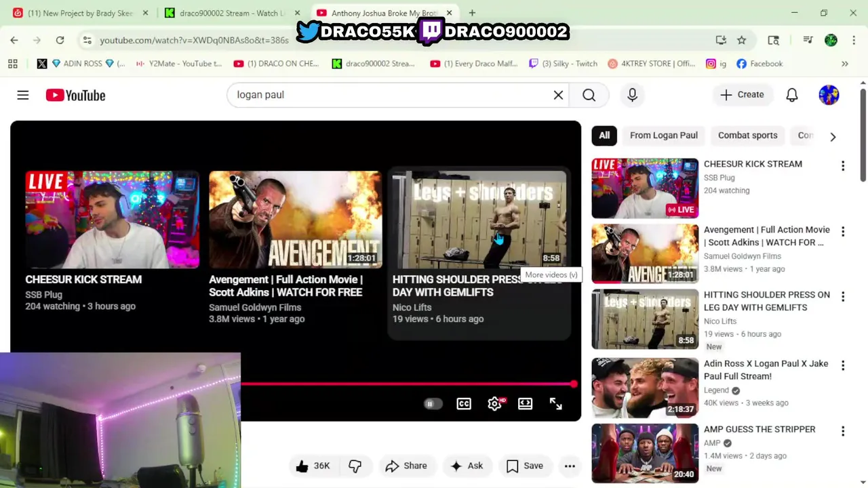The width and height of the screenshot is (868, 488).
Task: Clear the search box with X
Action: pyautogui.click(x=558, y=95)
